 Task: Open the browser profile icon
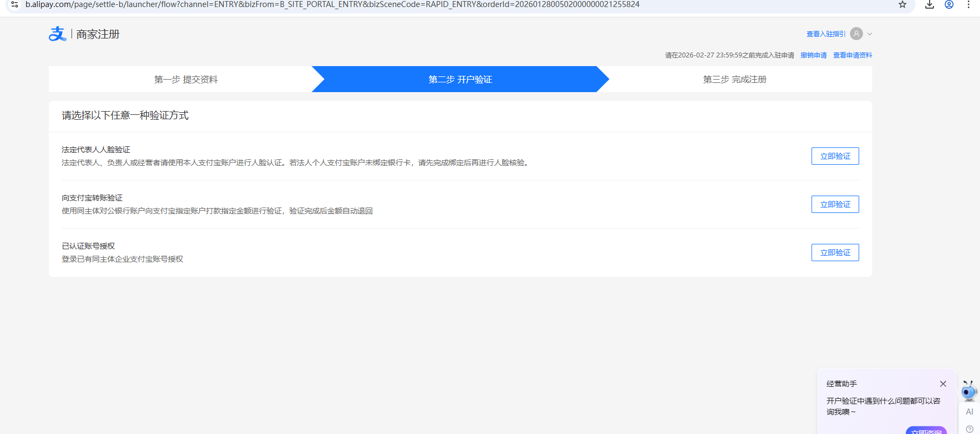click(x=949, y=5)
